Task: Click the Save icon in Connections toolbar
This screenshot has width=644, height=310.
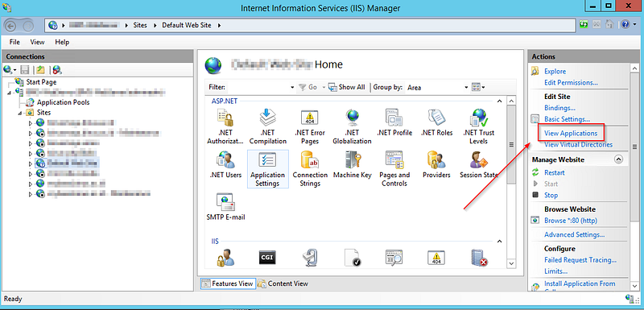Action: (25, 70)
